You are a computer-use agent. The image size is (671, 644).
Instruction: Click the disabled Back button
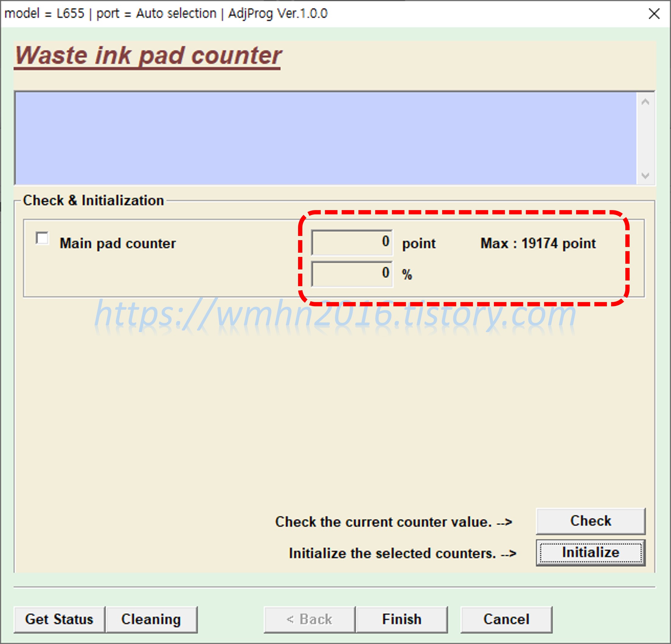[309, 619]
